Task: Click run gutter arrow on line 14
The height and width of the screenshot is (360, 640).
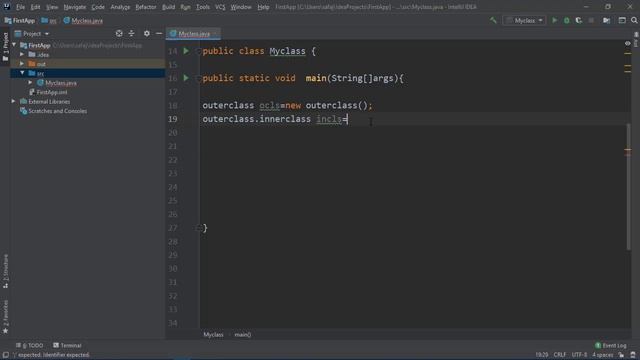Action: click(x=186, y=51)
